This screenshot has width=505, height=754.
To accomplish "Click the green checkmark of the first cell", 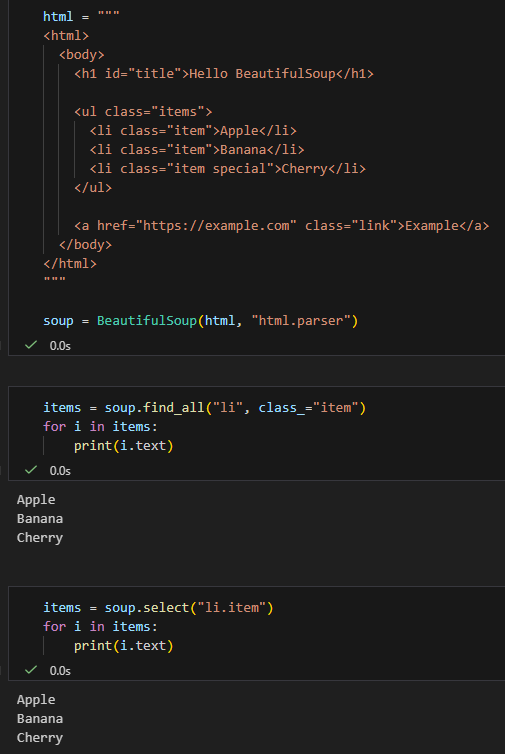I will point(31,345).
